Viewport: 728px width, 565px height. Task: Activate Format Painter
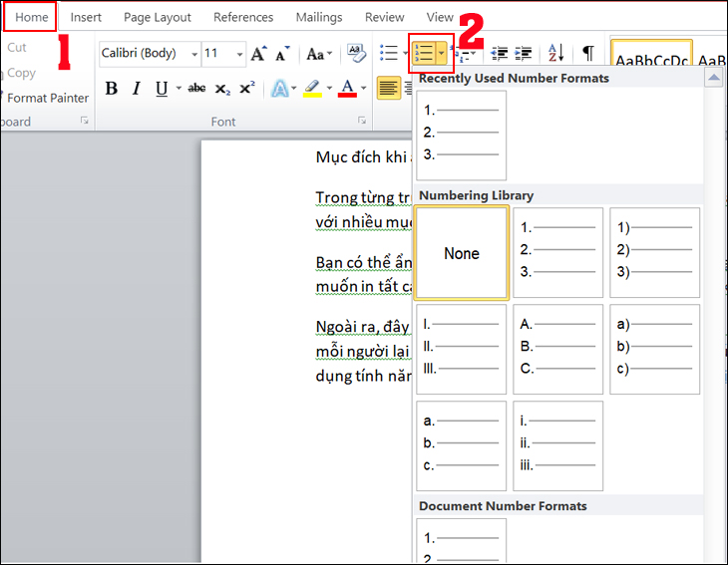point(47,98)
